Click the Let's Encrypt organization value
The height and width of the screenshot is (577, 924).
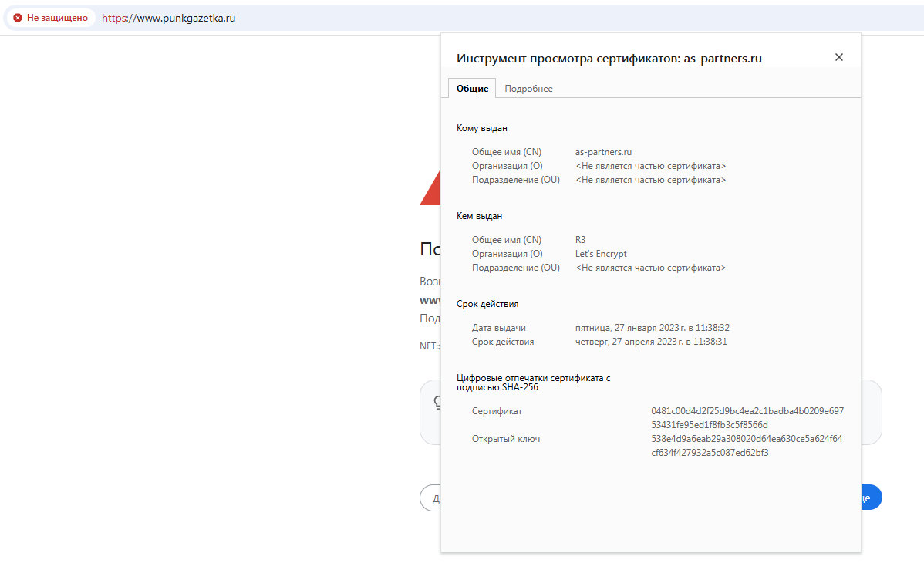(x=601, y=254)
